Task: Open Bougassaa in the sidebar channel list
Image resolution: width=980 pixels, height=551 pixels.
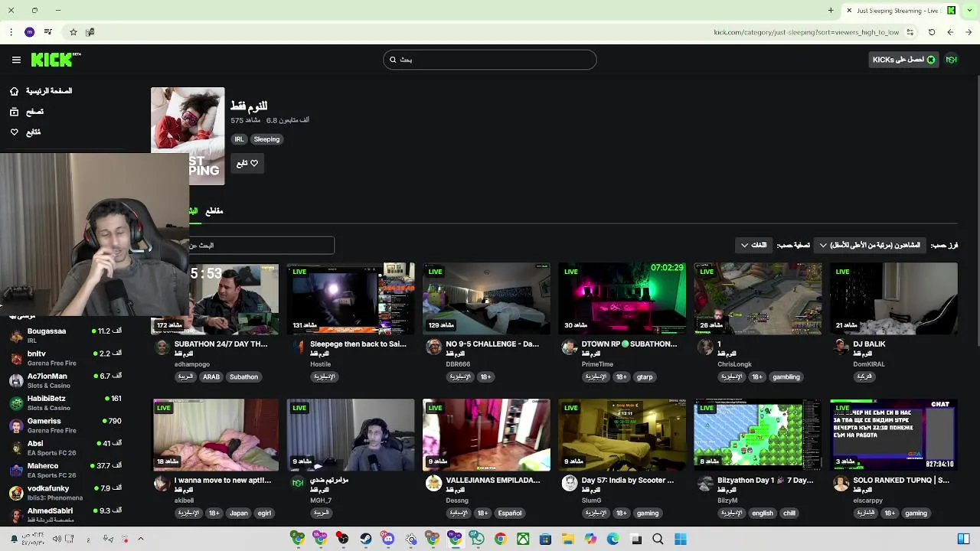Action: point(65,335)
